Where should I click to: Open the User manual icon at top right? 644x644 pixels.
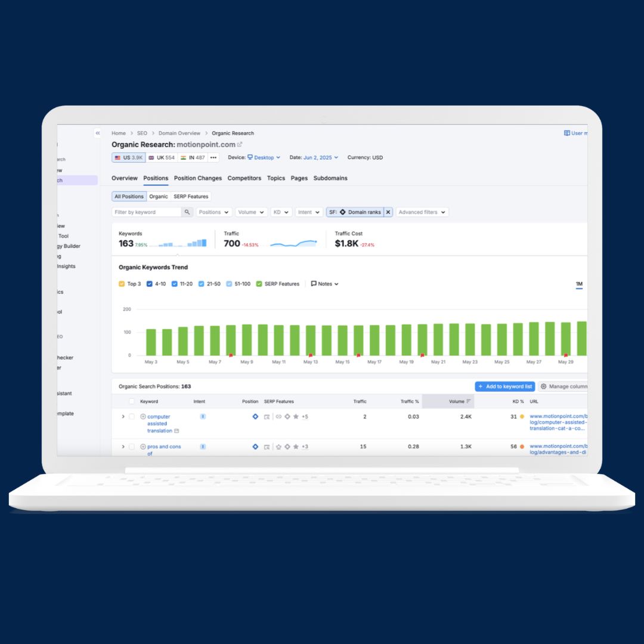[566, 133]
